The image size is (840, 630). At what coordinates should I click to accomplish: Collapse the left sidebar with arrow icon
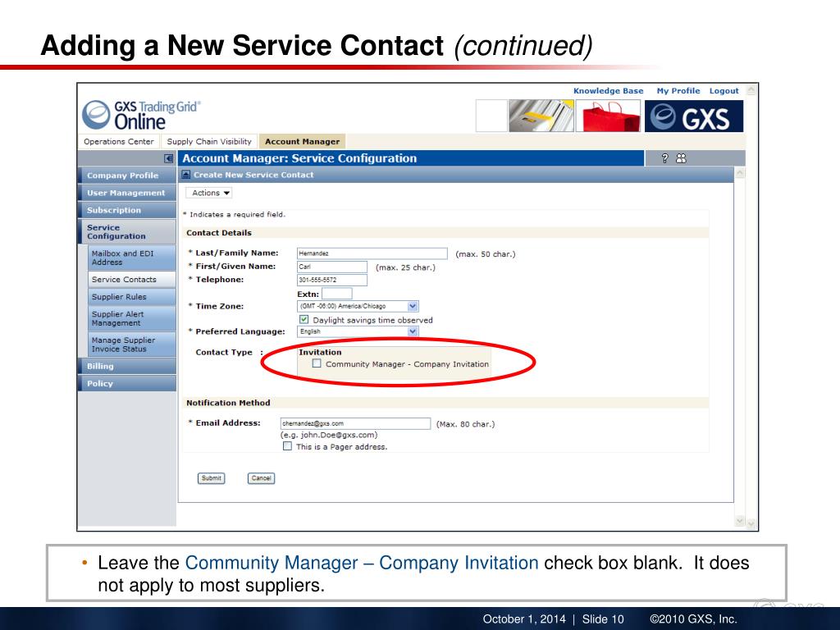point(169,158)
